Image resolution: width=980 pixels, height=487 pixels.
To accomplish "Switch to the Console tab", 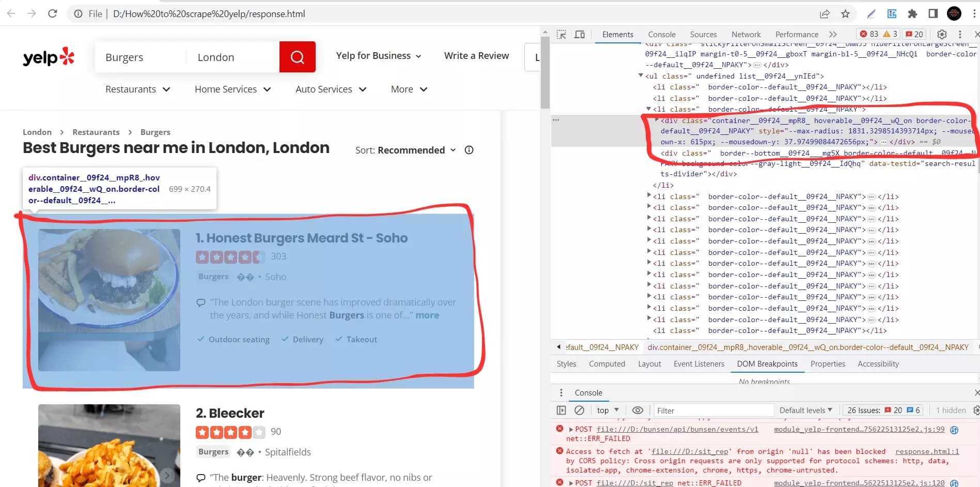I will 662,35.
